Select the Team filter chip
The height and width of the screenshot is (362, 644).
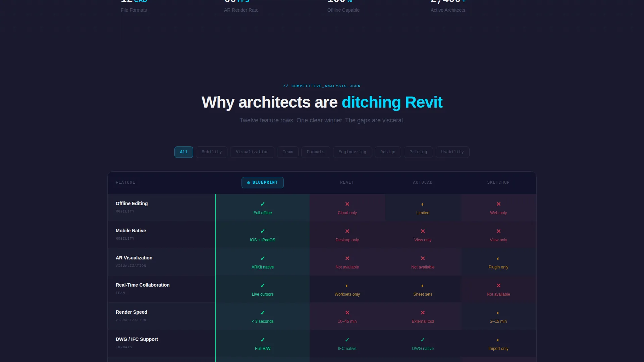point(287,152)
